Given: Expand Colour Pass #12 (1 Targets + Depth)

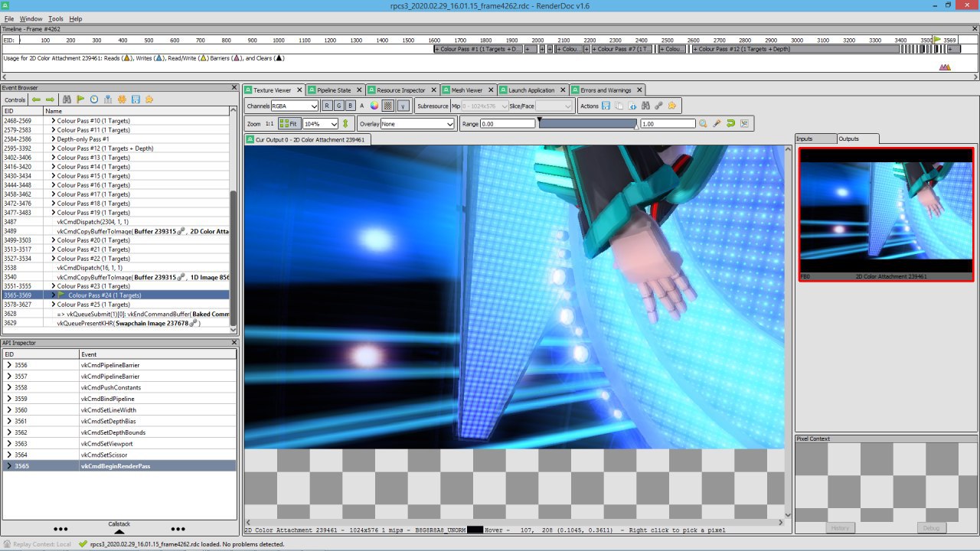Looking at the screenshot, I should tap(54, 148).
